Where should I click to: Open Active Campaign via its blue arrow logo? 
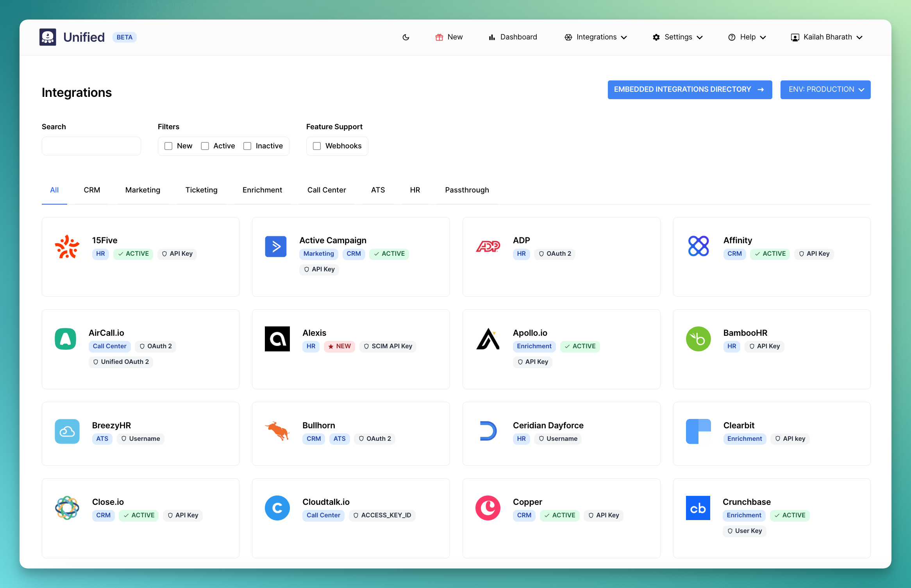(x=276, y=246)
